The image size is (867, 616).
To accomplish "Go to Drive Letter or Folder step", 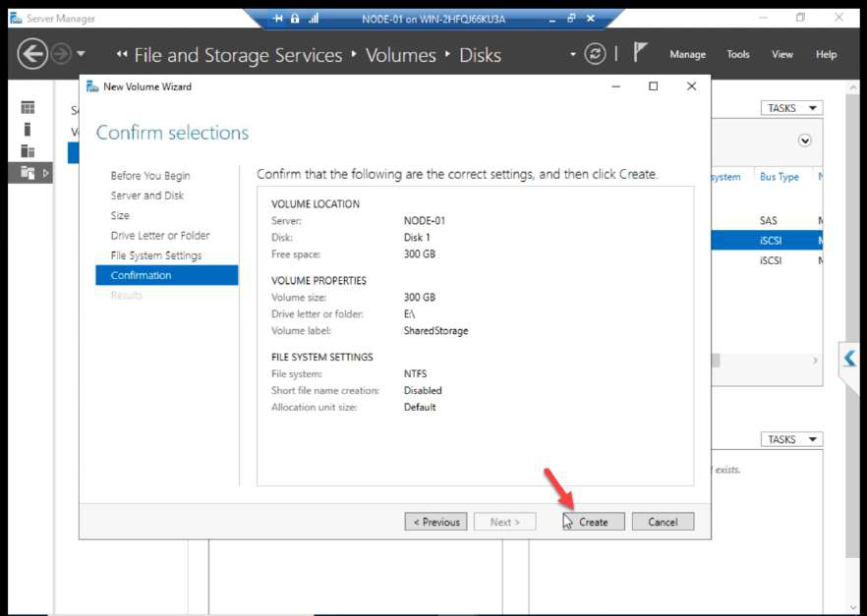I will [x=160, y=236].
